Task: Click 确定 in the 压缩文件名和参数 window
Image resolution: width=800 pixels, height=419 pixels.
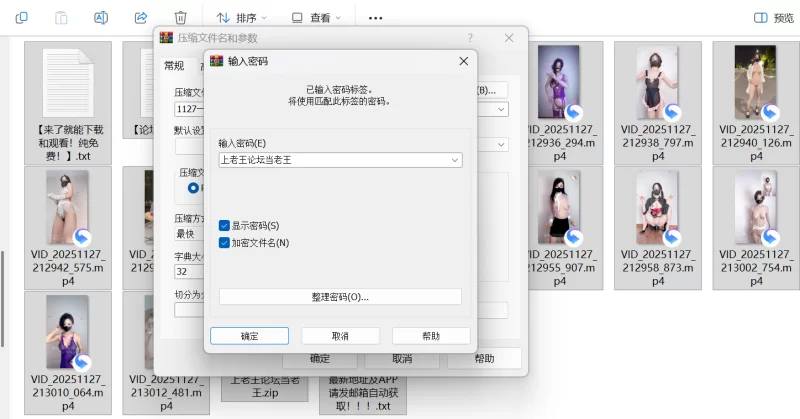Action: 320,359
